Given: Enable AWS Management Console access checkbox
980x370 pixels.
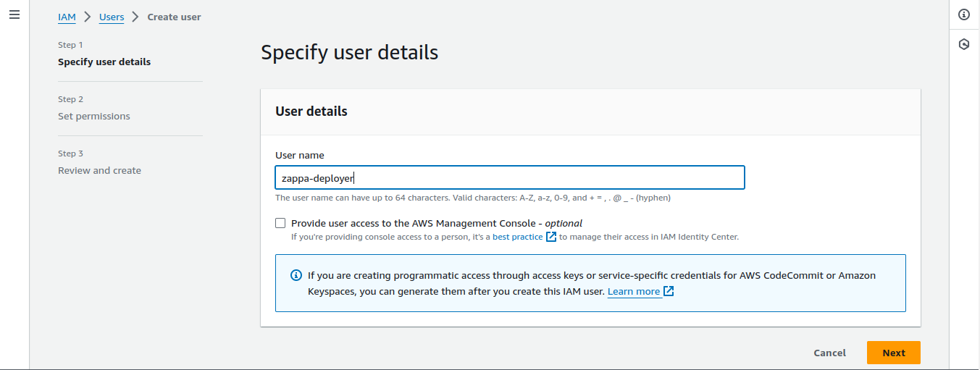Looking at the screenshot, I should (x=280, y=223).
